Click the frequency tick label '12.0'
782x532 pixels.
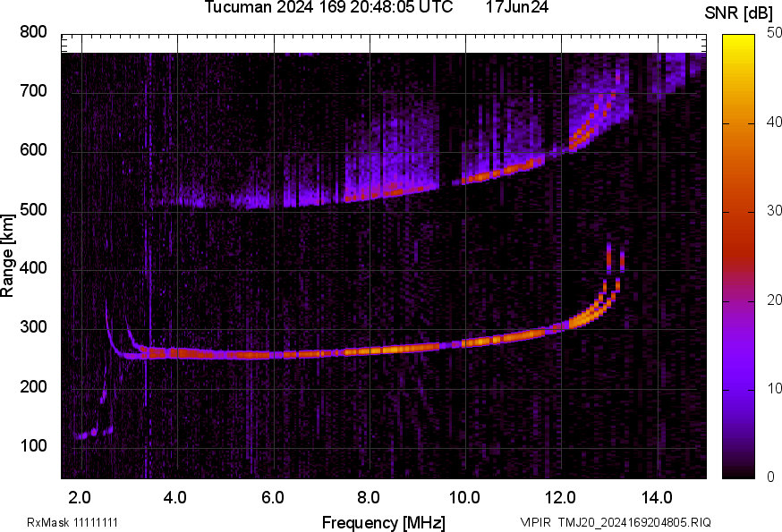[x=561, y=498]
